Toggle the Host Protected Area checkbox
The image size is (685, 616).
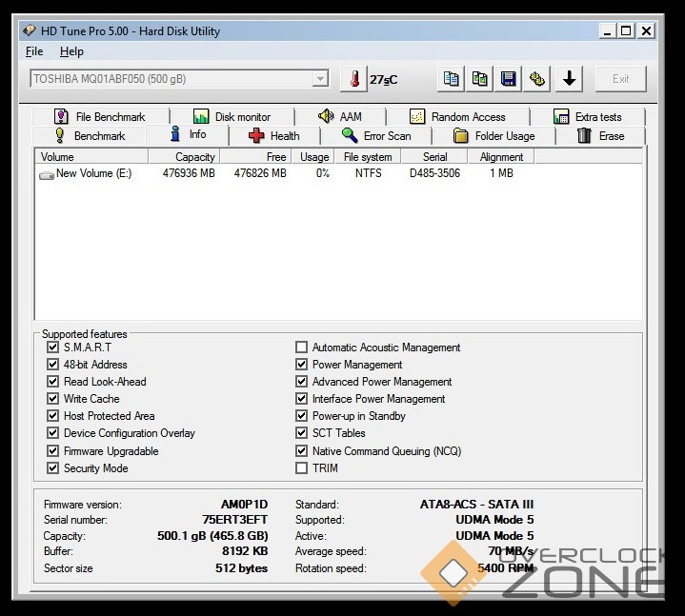(x=52, y=415)
